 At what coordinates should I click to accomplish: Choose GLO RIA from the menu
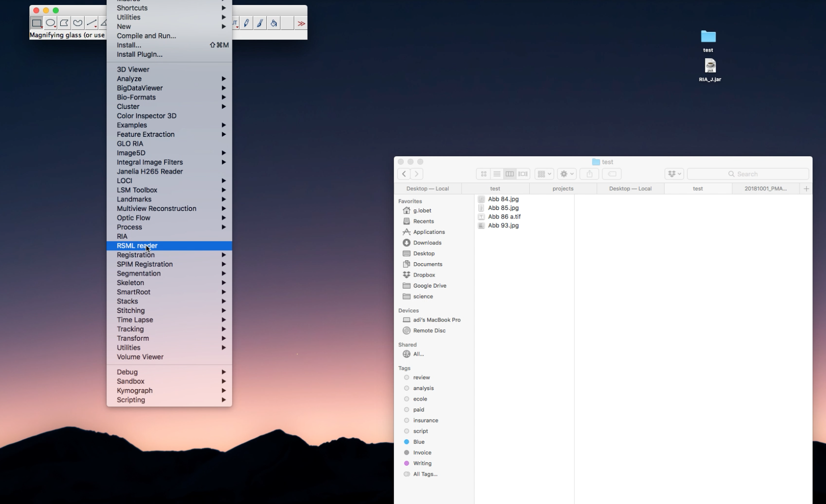coord(169,144)
